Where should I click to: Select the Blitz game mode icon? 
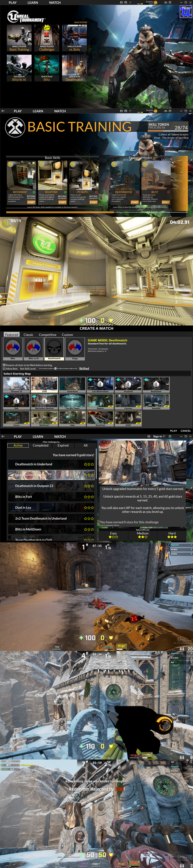(13, 349)
